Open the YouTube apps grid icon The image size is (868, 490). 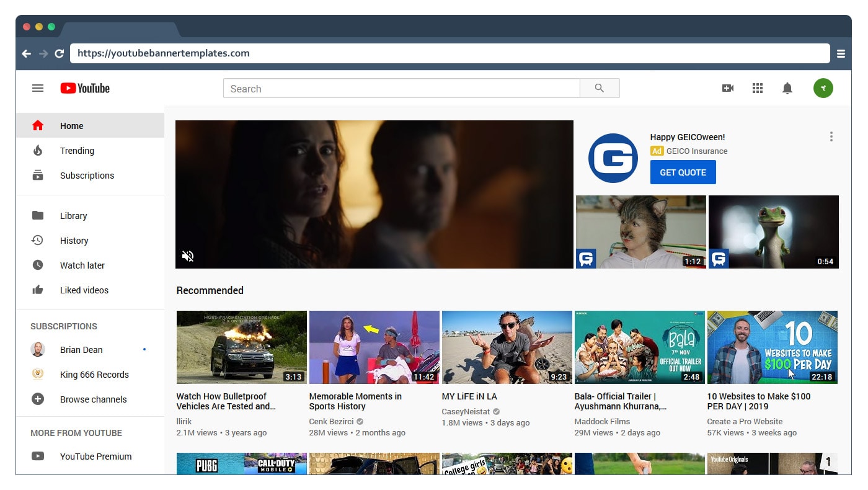(x=758, y=88)
